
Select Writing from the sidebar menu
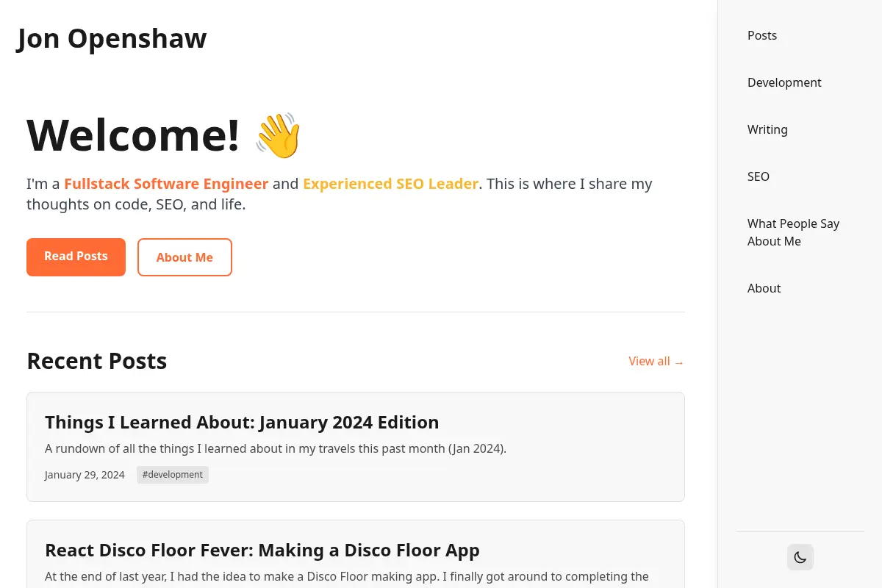[767, 129]
